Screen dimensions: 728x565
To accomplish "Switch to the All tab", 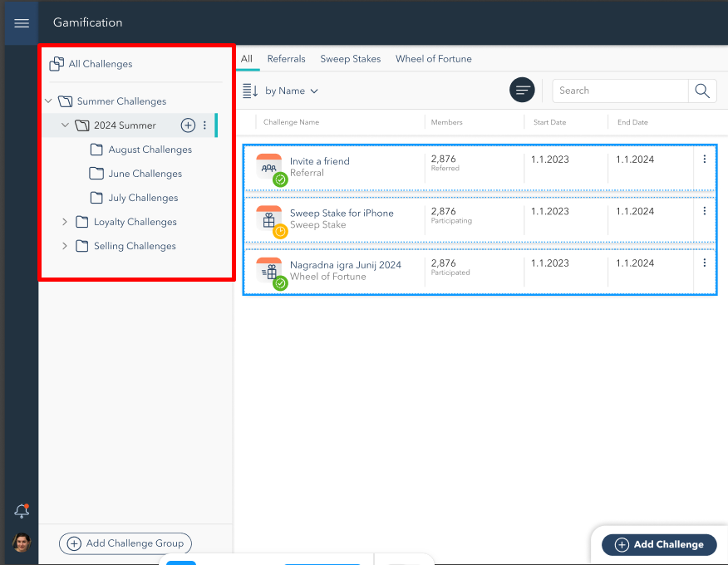I will coord(247,59).
